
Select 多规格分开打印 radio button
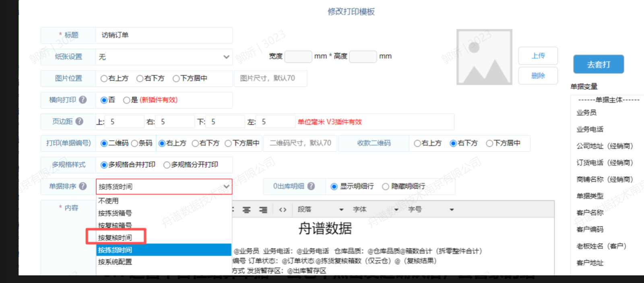[x=167, y=165]
